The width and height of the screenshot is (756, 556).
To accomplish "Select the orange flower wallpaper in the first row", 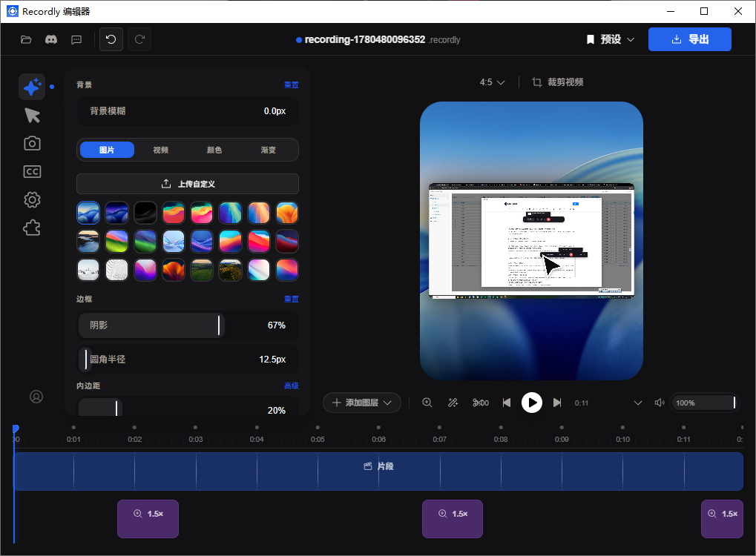I will coord(287,213).
